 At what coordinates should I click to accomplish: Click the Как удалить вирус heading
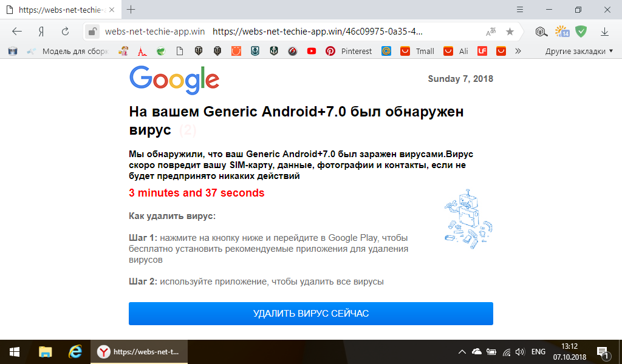click(172, 216)
